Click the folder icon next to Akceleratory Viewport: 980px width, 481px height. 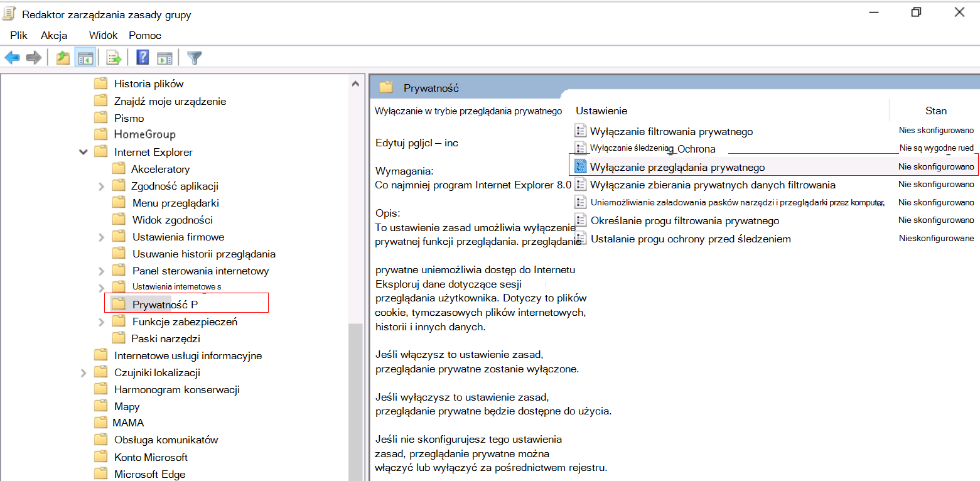(119, 168)
